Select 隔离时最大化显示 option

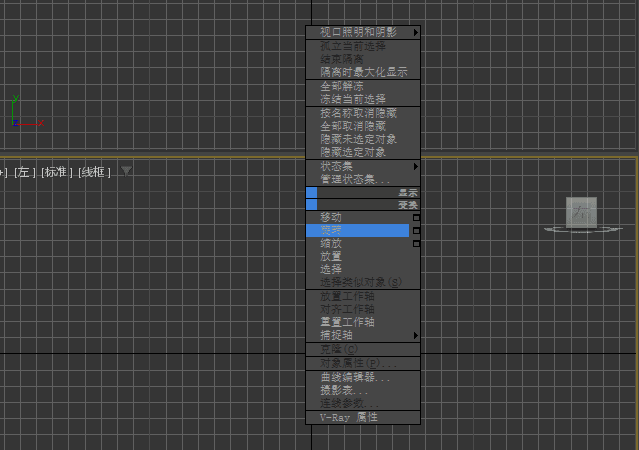[363, 73]
